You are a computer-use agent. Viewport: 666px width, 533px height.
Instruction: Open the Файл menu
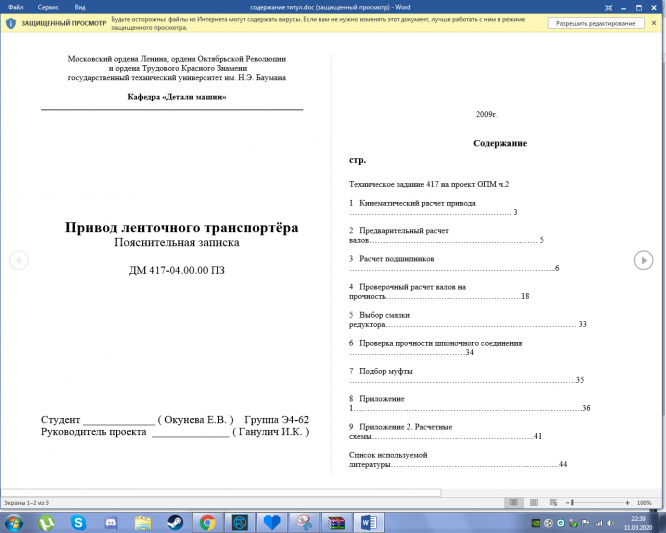coord(15,7)
